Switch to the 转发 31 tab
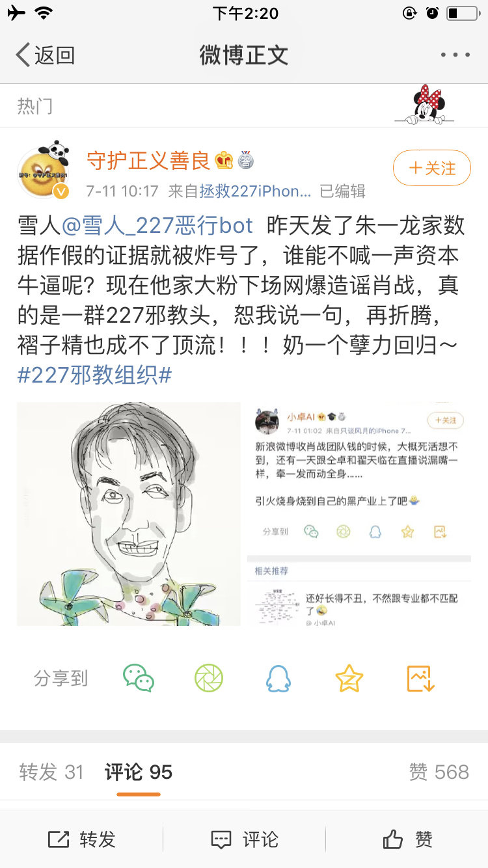 51,772
